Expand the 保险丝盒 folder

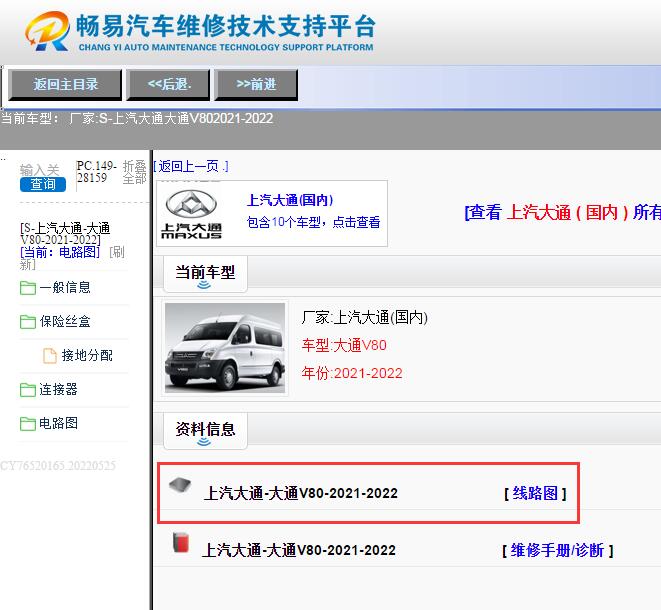tap(65, 322)
